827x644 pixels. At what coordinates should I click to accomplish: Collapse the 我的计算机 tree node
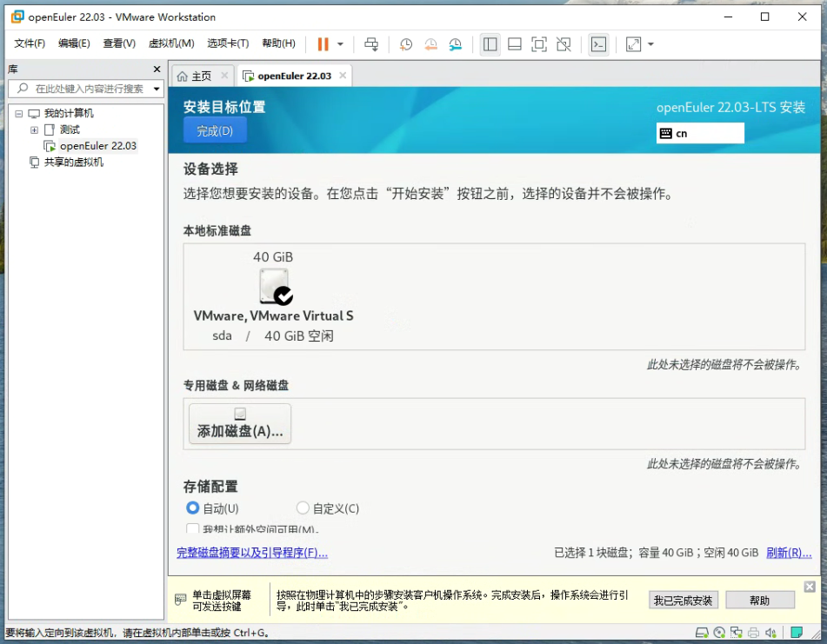point(19,113)
